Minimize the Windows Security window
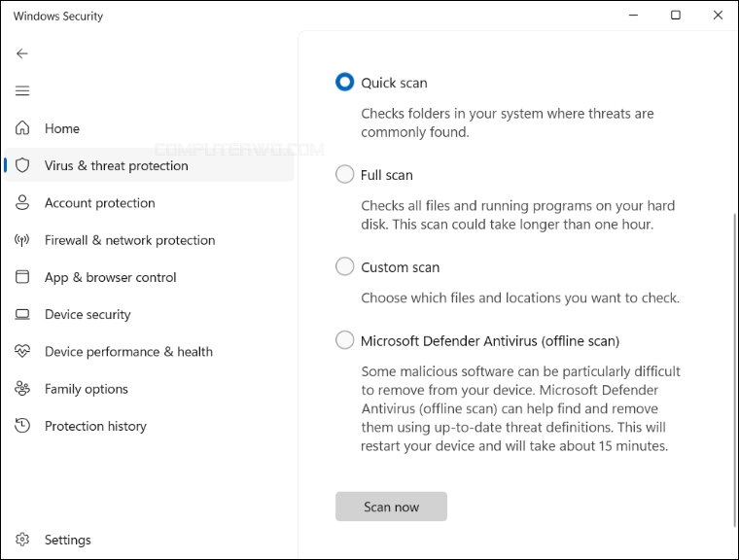 click(x=633, y=16)
